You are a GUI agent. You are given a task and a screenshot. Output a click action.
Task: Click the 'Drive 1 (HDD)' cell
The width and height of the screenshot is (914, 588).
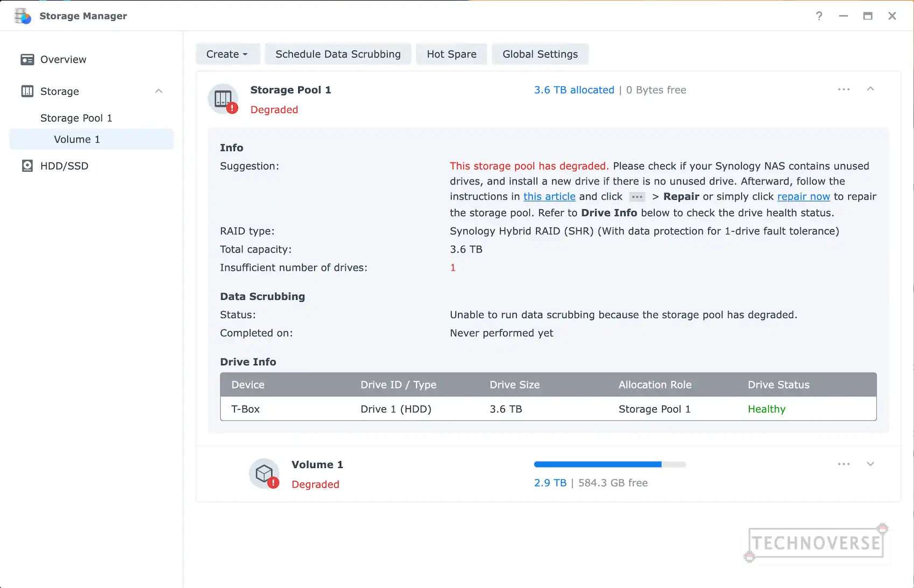pos(396,409)
